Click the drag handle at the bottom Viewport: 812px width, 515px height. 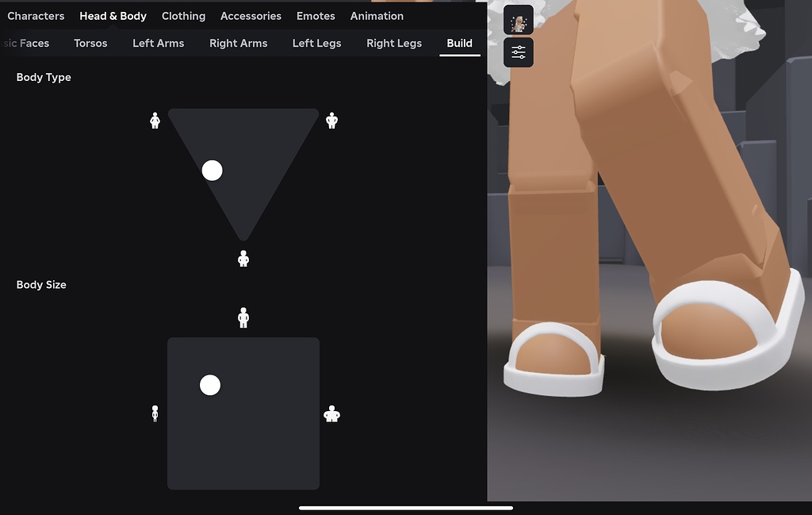pyautogui.click(x=405, y=509)
